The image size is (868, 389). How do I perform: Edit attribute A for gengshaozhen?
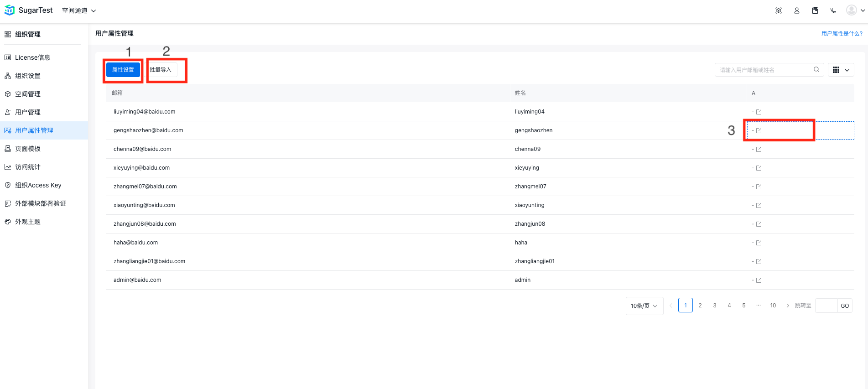[759, 130]
